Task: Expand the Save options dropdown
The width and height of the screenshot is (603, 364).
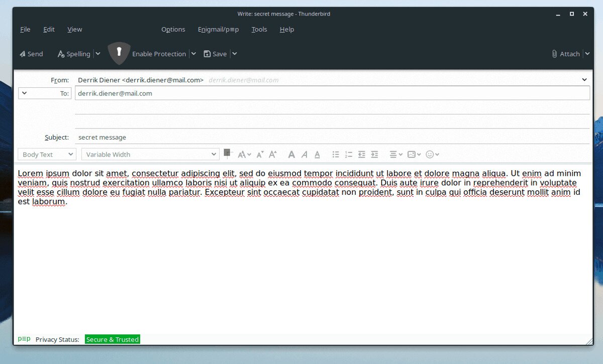Action: [234, 54]
